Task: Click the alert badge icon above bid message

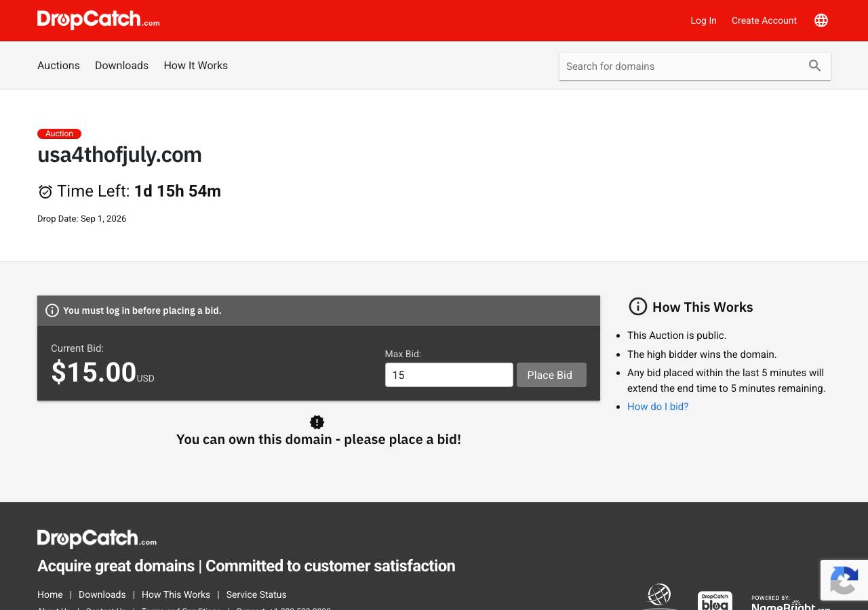Action: pyautogui.click(x=317, y=422)
